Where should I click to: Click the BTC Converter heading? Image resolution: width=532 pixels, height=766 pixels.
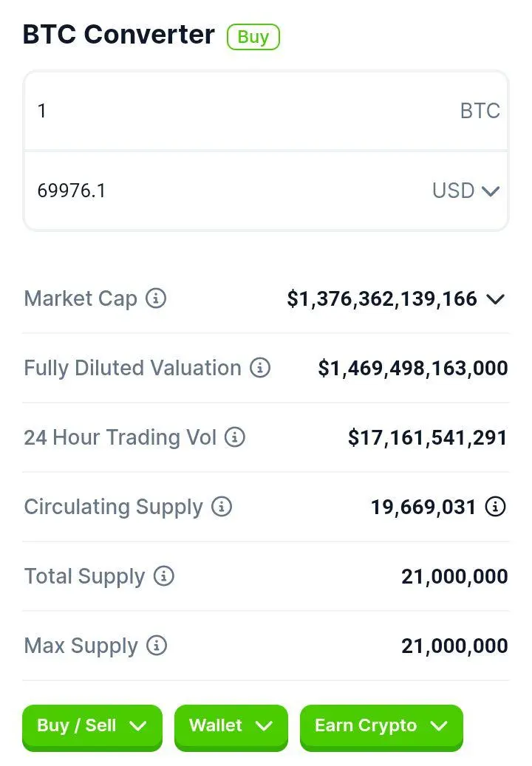click(x=119, y=35)
